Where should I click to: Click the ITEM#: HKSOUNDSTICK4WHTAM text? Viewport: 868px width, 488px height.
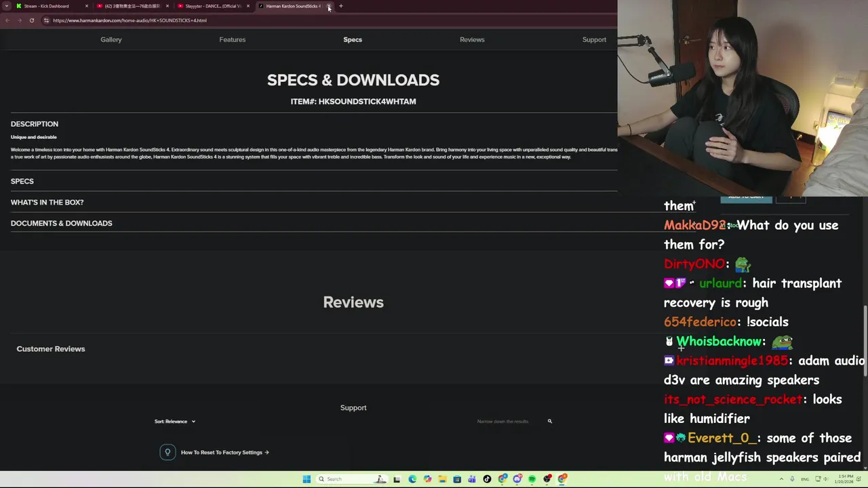[x=353, y=102]
